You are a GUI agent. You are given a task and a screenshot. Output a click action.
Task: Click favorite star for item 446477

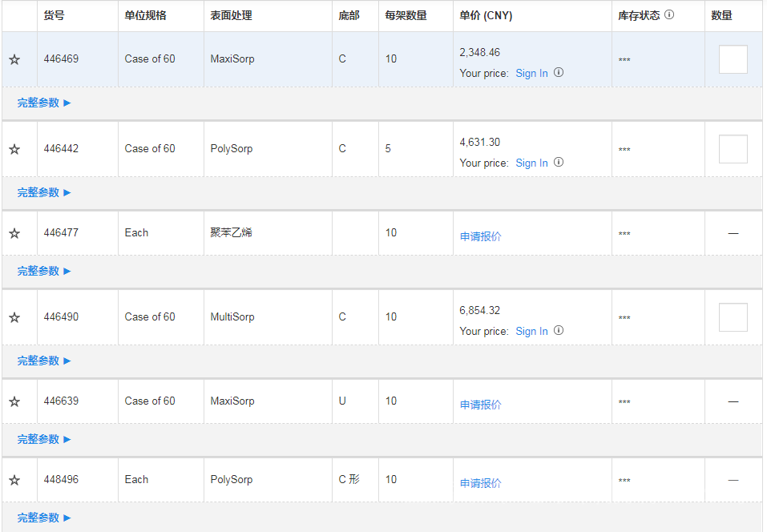tap(14, 233)
